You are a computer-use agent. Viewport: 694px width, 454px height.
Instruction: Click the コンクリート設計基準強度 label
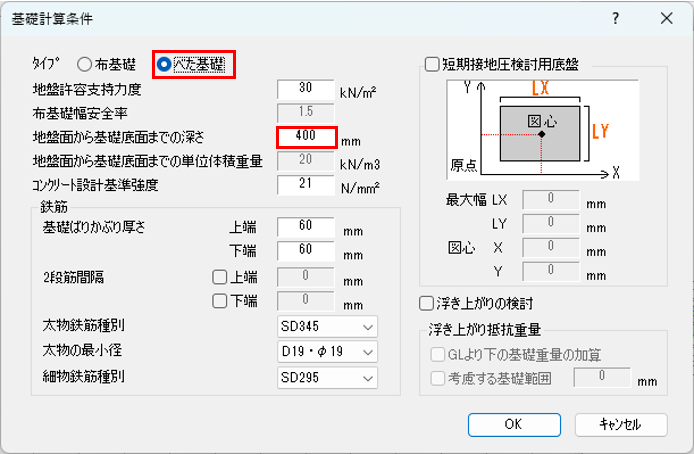pos(95,185)
